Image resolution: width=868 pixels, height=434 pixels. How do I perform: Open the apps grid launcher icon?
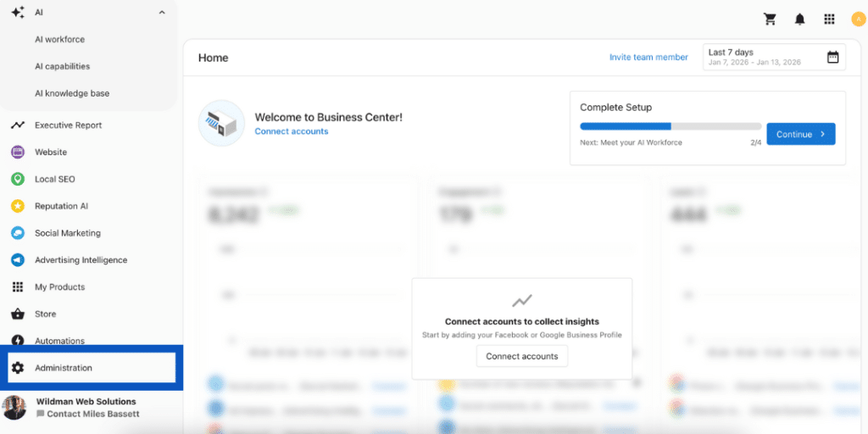click(829, 19)
